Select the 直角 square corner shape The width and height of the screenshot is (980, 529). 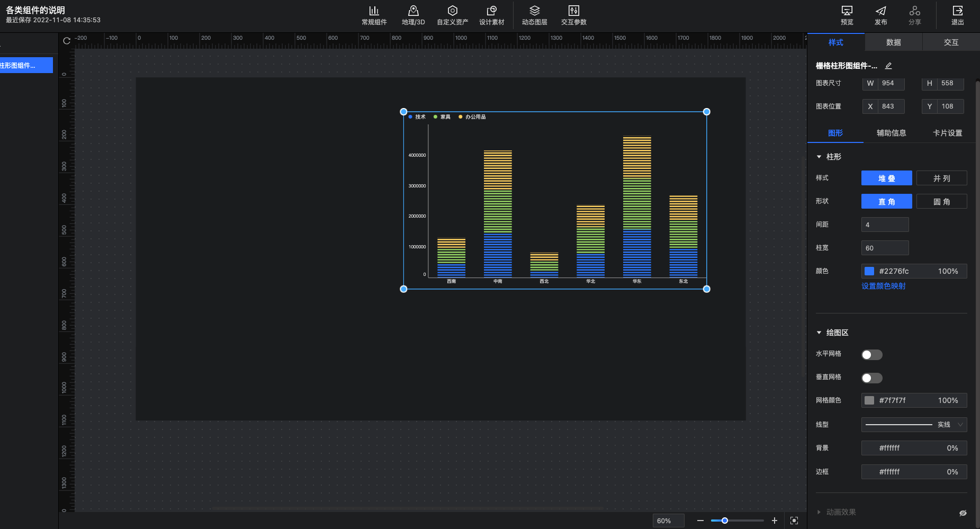point(887,201)
